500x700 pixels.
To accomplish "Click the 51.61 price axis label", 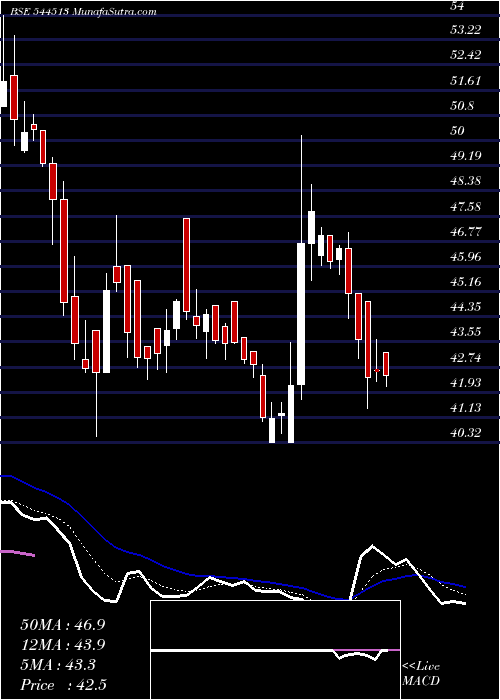I will 466,81.
